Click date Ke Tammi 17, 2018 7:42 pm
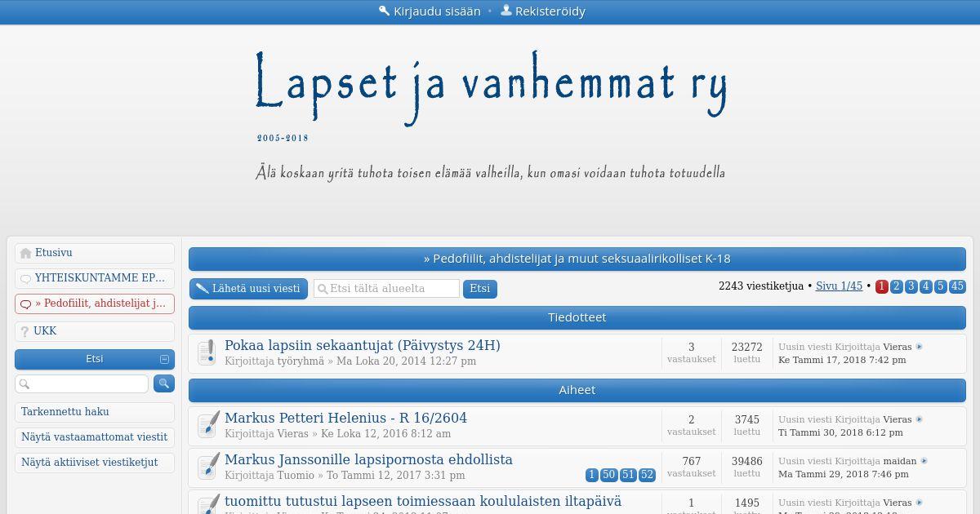Image resolution: width=980 pixels, height=514 pixels. coord(842,360)
